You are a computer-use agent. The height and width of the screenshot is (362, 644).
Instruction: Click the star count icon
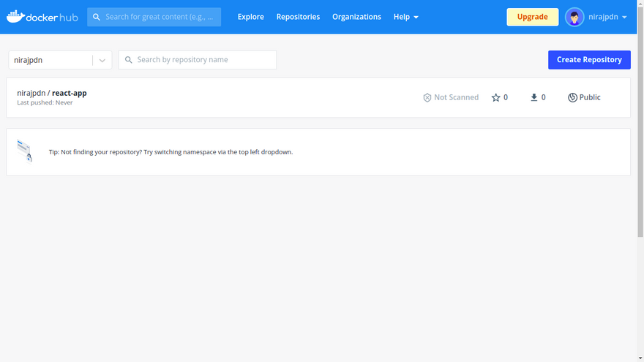point(495,97)
